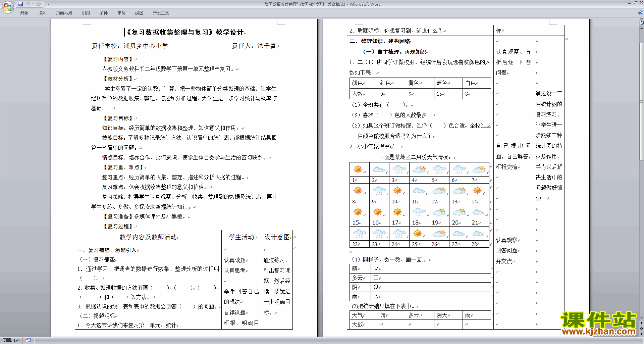Open Customize Quick Access Toolbar dropdown
Screen dimensions: 644x344
pyautogui.click(x=48, y=4)
